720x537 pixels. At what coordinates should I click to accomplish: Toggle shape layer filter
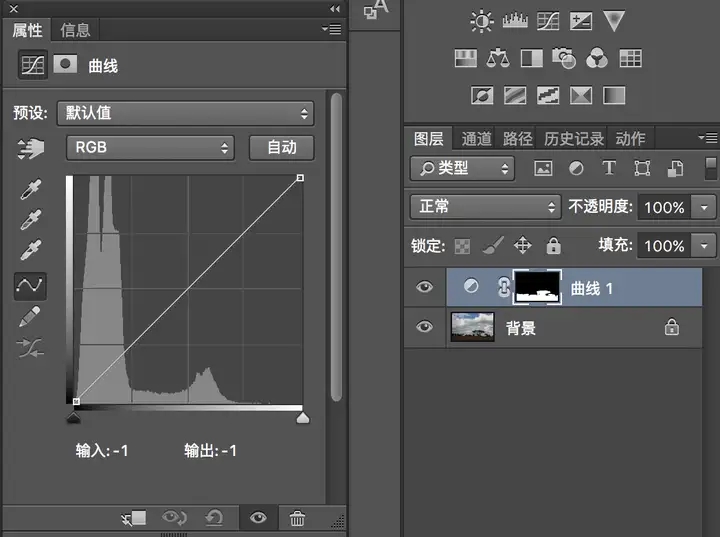(642, 168)
